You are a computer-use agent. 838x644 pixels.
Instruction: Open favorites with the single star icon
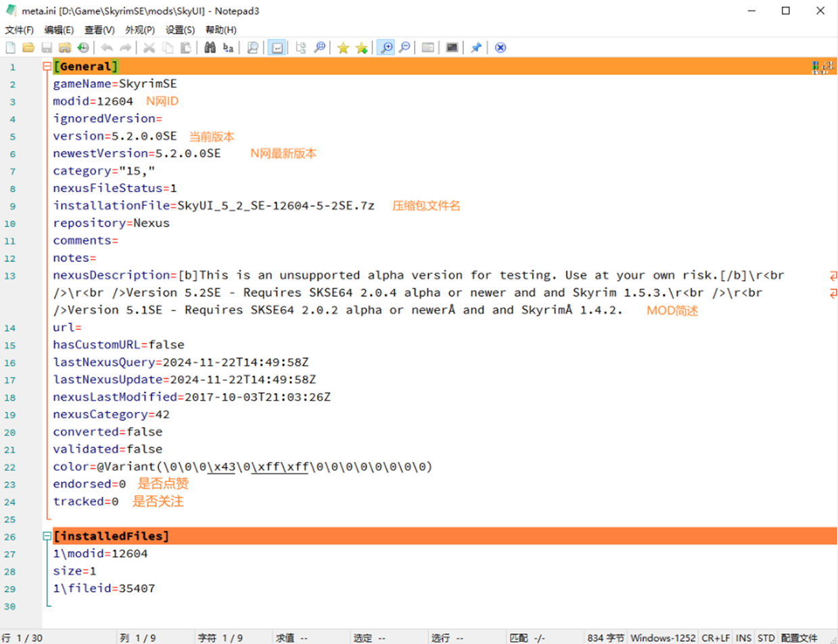(343, 47)
